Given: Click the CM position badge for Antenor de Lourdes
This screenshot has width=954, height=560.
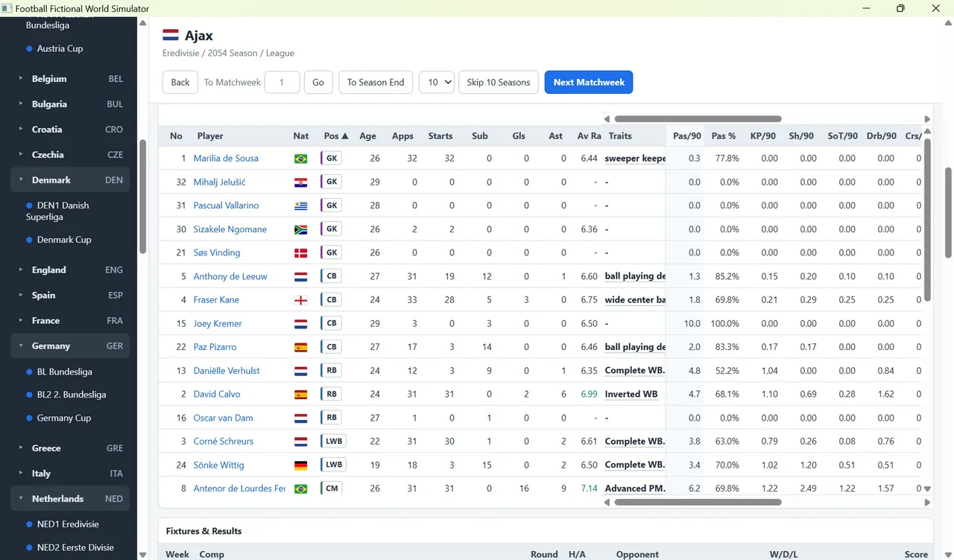Looking at the screenshot, I should tap(331, 489).
